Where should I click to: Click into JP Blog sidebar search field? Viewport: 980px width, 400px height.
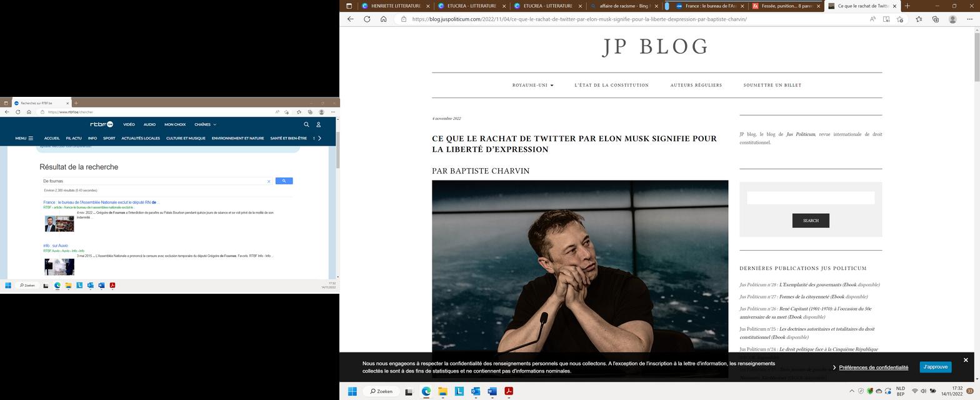coord(811,198)
